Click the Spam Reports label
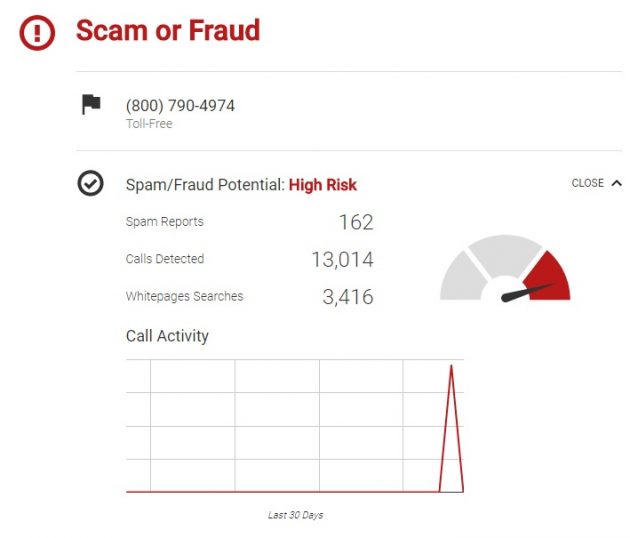 click(x=164, y=222)
